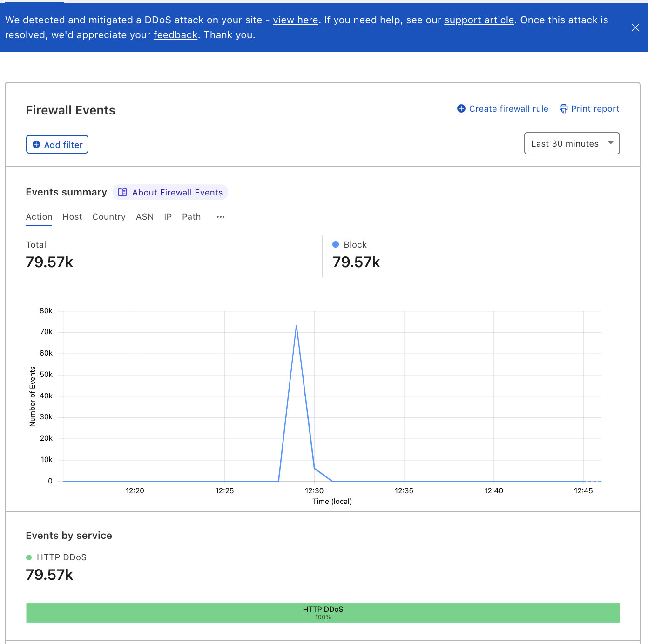648x644 pixels.
Task: Select the Path tab
Action: 191,217
